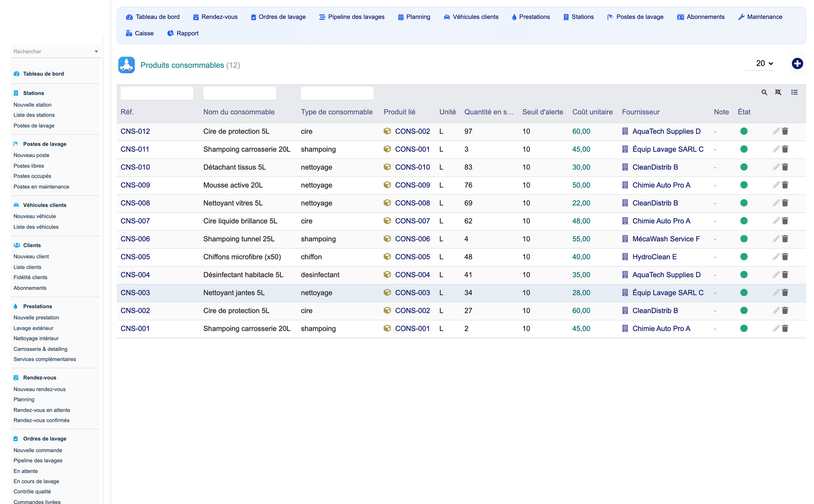Click green status dot in row CNS-012
The image size is (814, 504).
744,131
